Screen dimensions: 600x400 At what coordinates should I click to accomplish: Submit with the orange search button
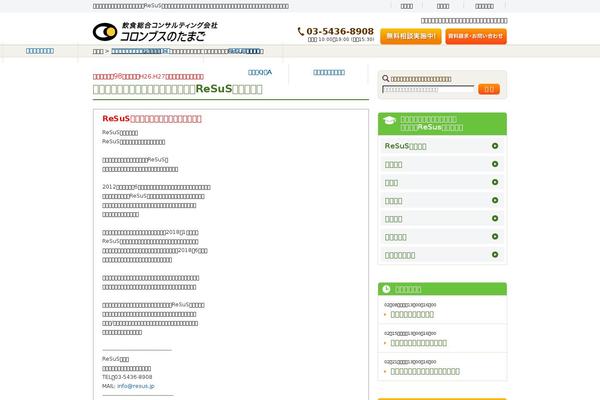(x=489, y=89)
